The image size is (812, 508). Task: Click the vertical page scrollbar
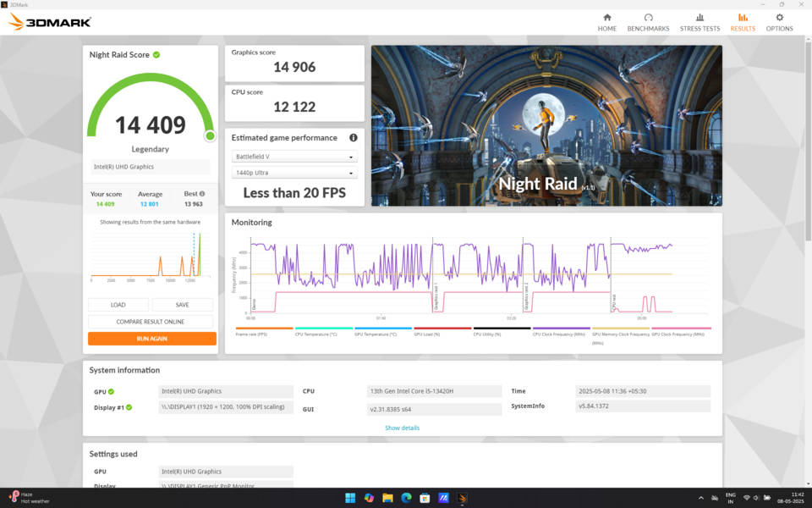coord(808,140)
